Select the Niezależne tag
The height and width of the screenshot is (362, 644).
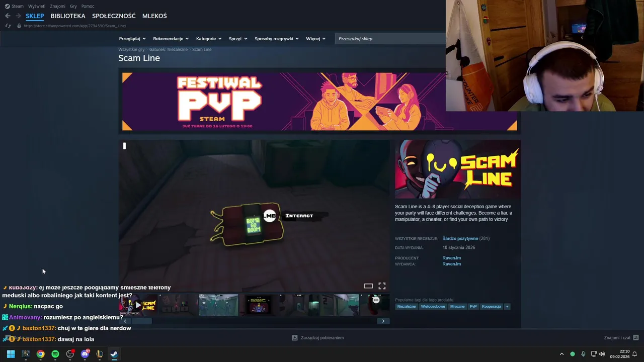tap(407, 306)
